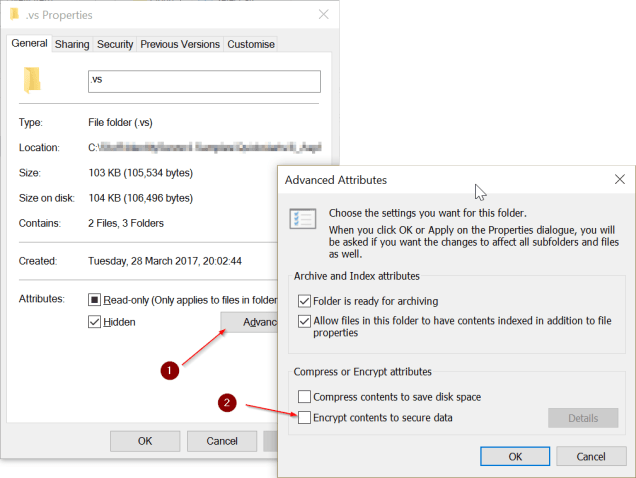Toggle the Read-only attribute checkbox
Viewport: 636px width, 478px height.
94,300
